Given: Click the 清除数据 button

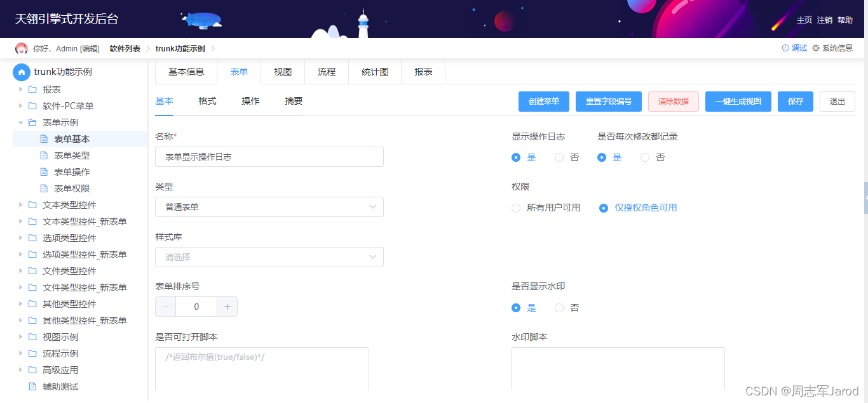Looking at the screenshot, I should [x=674, y=102].
